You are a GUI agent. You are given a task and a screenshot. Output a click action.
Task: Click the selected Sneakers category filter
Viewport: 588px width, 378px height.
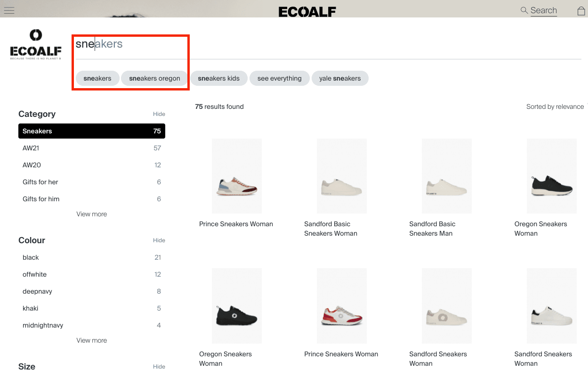tap(91, 131)
